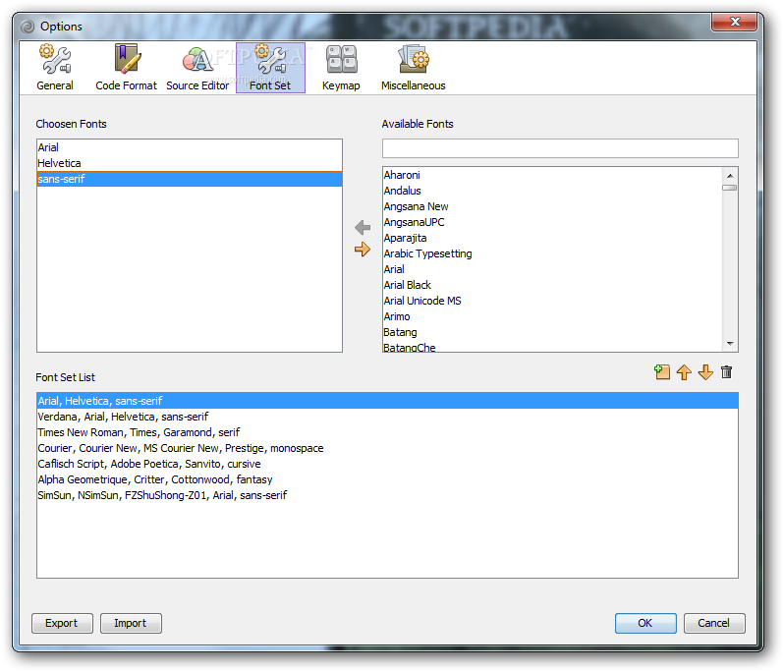This screenshot has width=784, height=672.
Task: Select Arial Black in Available Fonts
Action: click(x=552, y=285)
